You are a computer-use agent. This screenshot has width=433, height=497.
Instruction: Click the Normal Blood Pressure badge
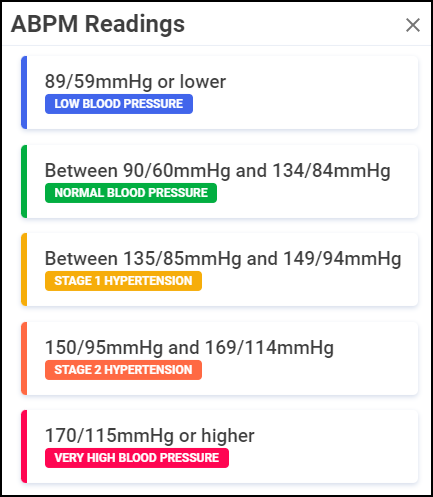click(131, 193)
